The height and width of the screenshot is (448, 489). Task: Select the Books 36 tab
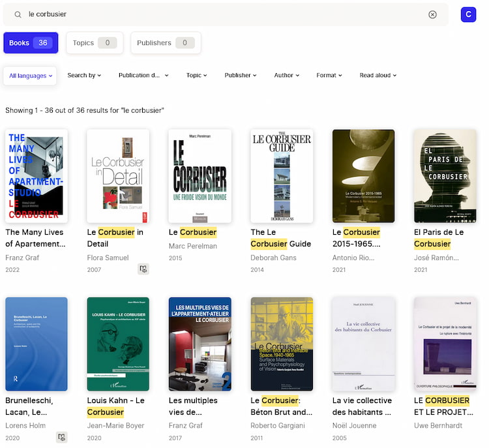pos(31,43)
